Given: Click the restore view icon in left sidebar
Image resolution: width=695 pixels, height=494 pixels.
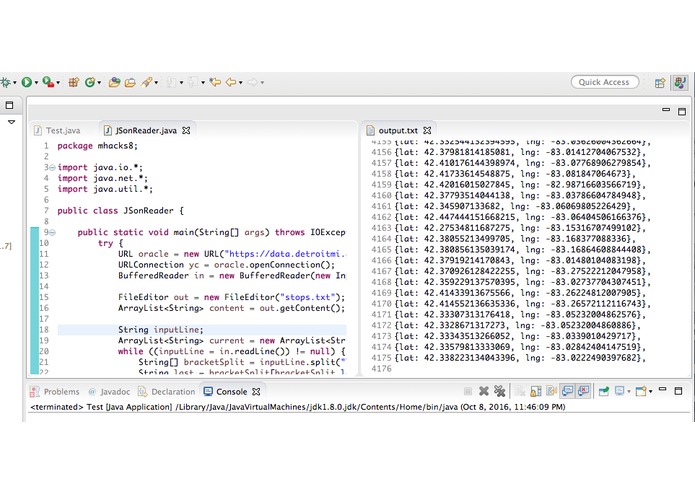Looking at the screenshot, I should point(9,105).
